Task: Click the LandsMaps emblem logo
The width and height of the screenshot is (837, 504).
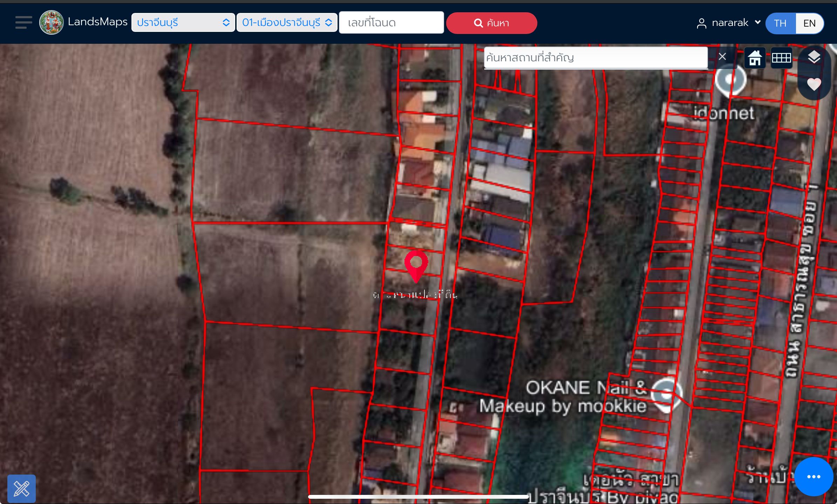Action: coord(52,22)
